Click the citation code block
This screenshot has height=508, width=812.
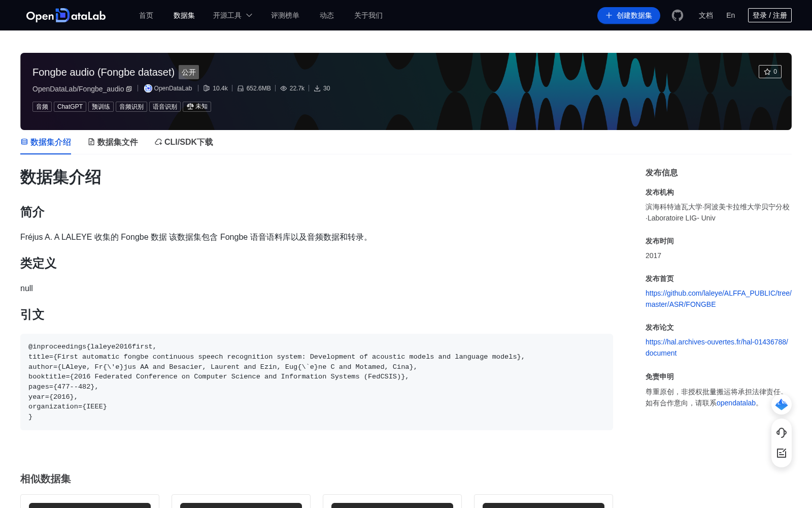tap(317, 382)
